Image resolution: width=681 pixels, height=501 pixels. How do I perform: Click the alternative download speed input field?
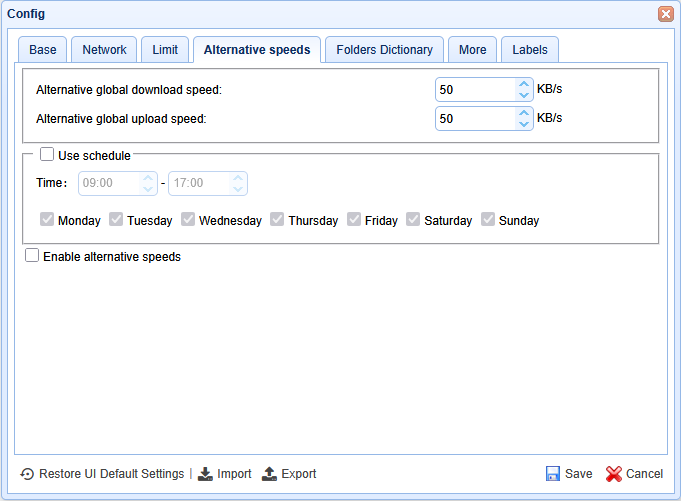(x=475, y=90)
